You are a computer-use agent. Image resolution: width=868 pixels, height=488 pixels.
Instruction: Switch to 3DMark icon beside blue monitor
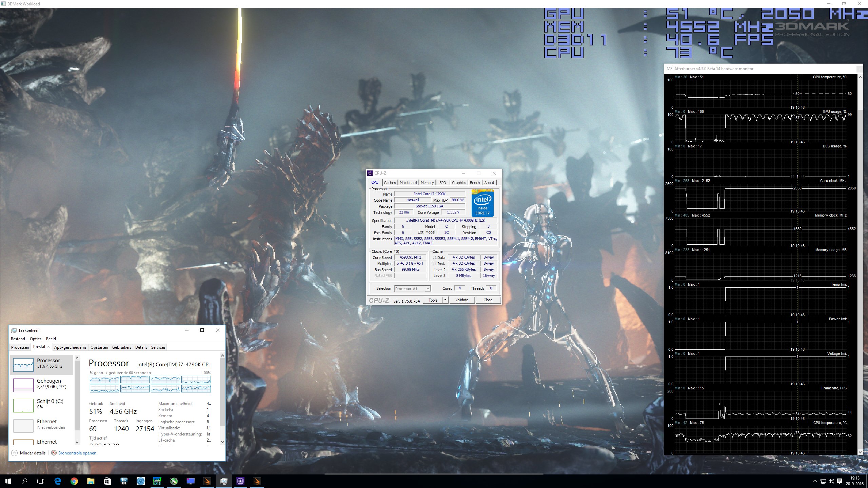207,481
